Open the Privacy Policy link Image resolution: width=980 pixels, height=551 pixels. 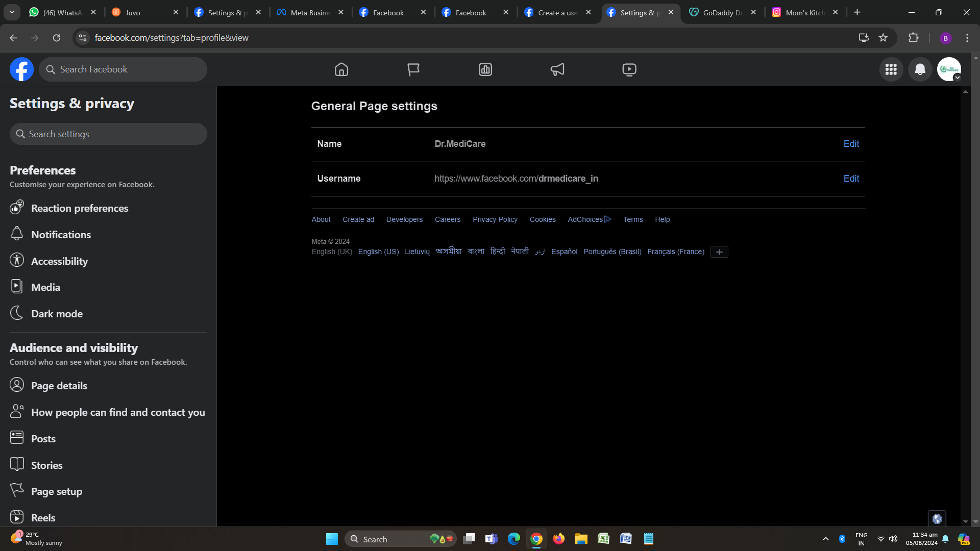click(495, 219)
